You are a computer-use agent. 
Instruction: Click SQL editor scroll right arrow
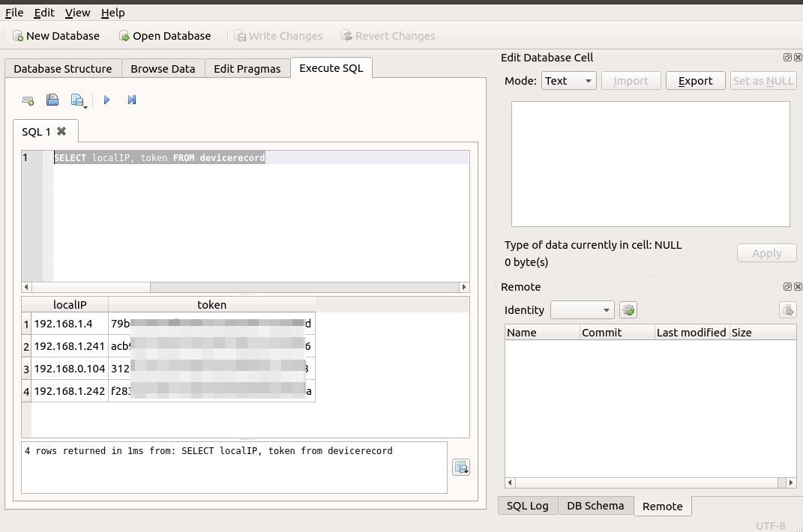tap(464, 287)
